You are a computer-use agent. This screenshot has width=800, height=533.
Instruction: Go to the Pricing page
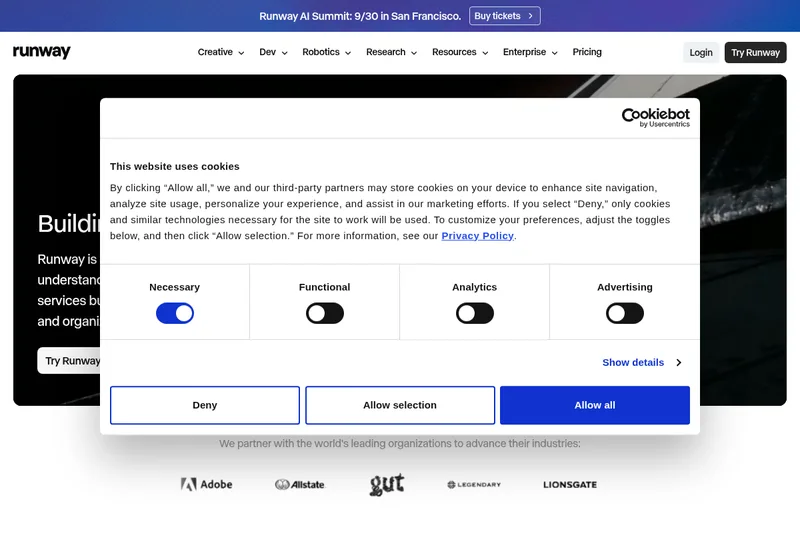click(587, 52)
